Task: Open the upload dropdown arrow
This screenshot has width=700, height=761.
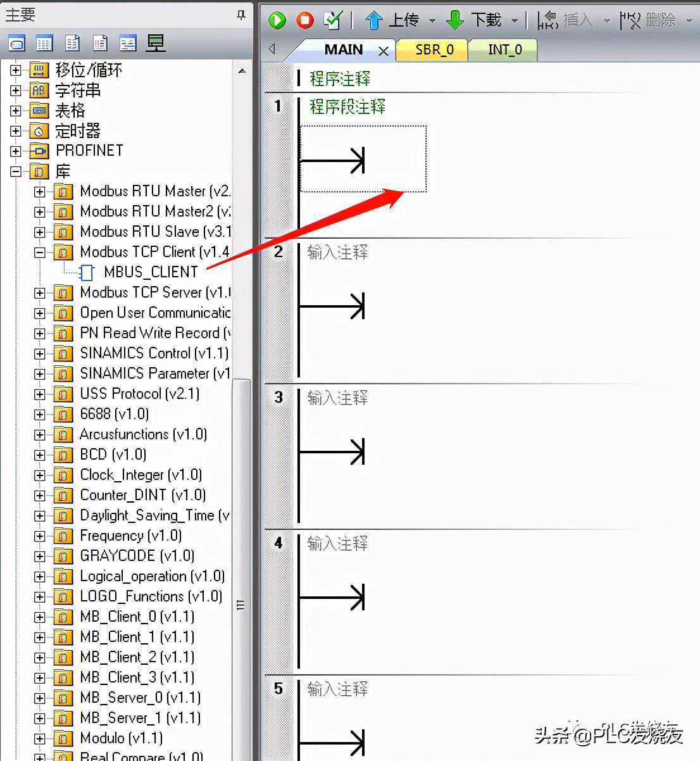Action: [432, 21]
